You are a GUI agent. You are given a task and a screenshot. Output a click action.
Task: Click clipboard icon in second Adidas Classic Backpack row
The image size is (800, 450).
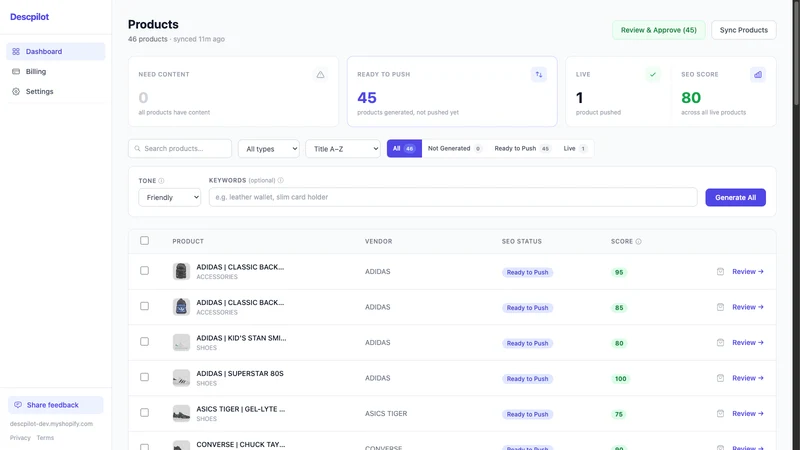coord(720,307)
